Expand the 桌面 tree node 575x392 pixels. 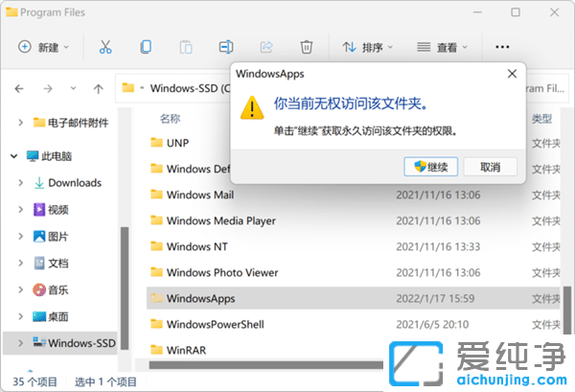point(21,316)
